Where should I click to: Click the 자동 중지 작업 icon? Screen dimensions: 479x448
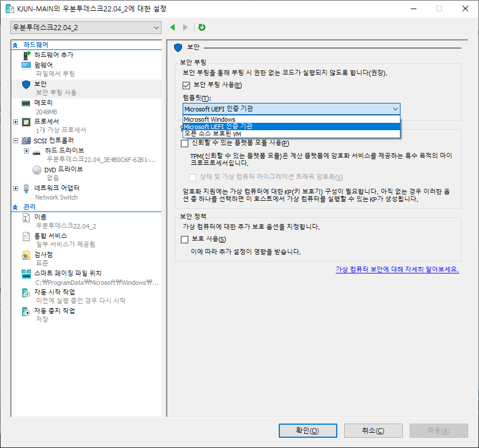pos(26,312)
